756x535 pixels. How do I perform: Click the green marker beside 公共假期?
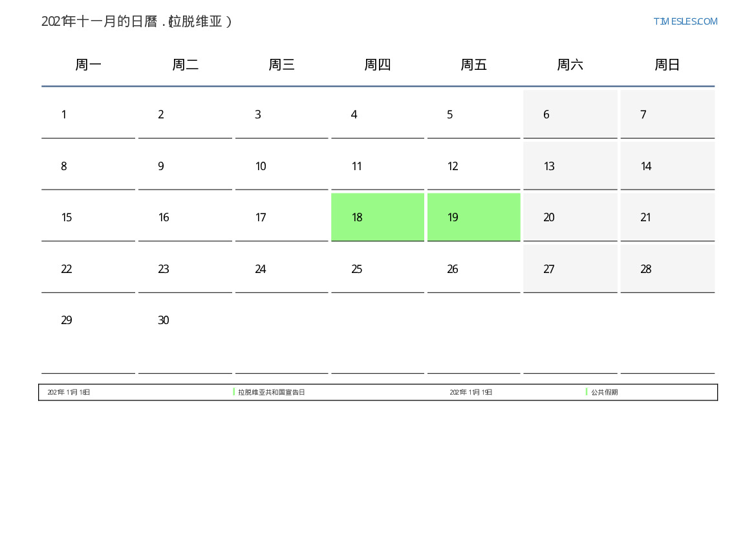click(x=587, y=392)
